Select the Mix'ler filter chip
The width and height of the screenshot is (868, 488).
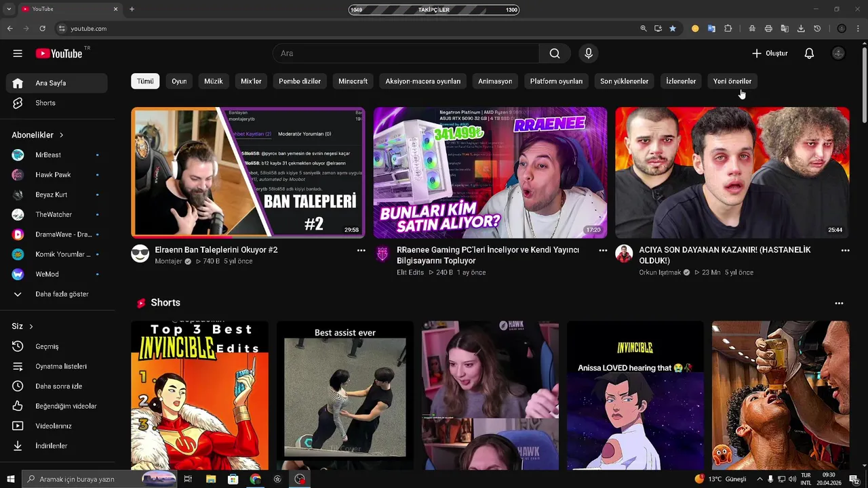click(251, 81)
